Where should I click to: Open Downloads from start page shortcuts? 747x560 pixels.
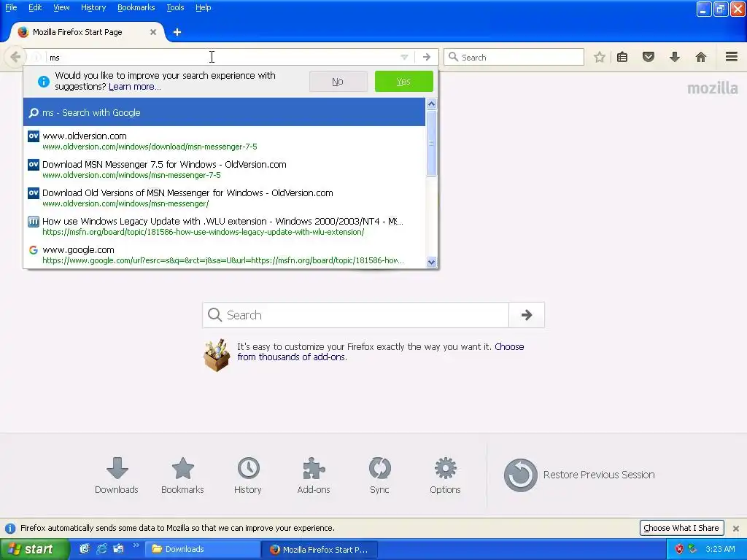[x=117, y=475]
